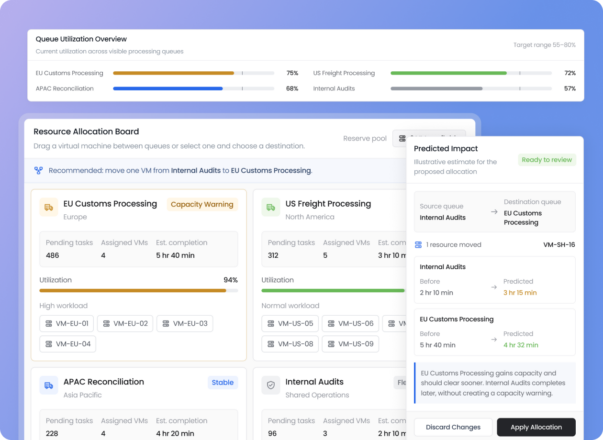This screenshot has height=440, width=603.
Task: Select the VM-EU-02 chip
Action: pos(125,323)
